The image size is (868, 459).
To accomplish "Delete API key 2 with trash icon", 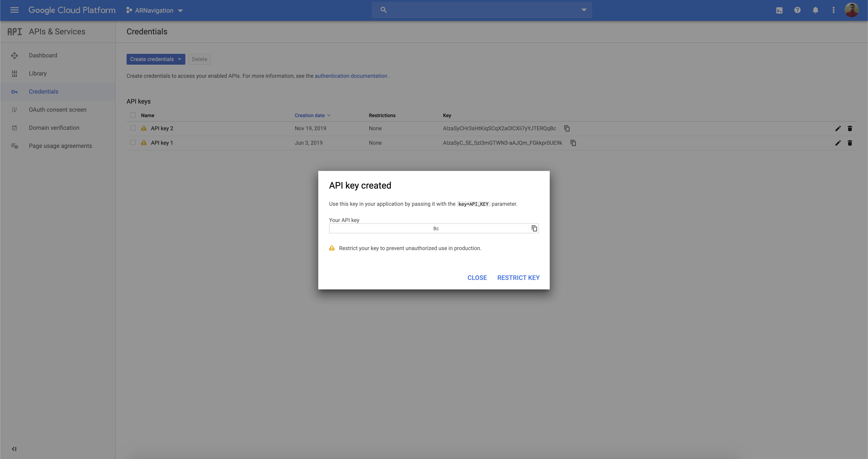I will click(x=850, y=128).
